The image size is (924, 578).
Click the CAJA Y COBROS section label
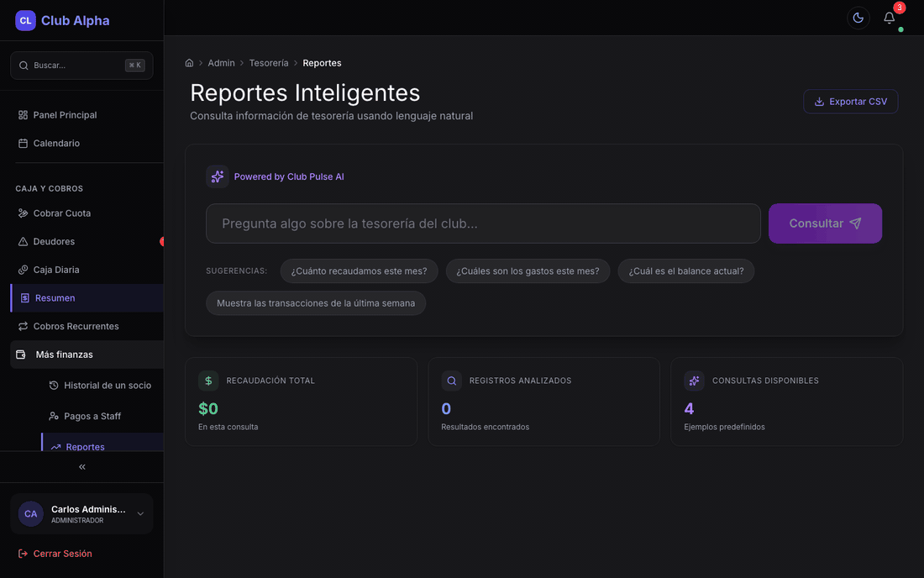(x=49, y=188)
